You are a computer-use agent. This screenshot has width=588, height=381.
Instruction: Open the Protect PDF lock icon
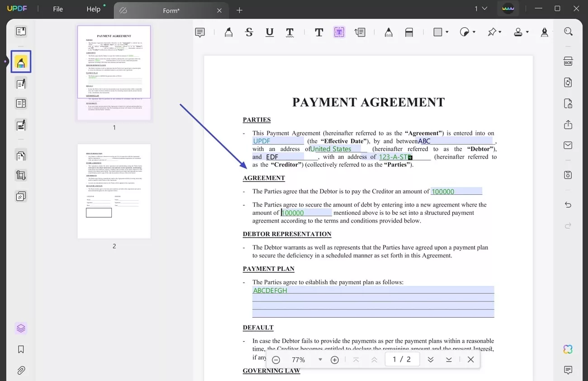[568, 103]
